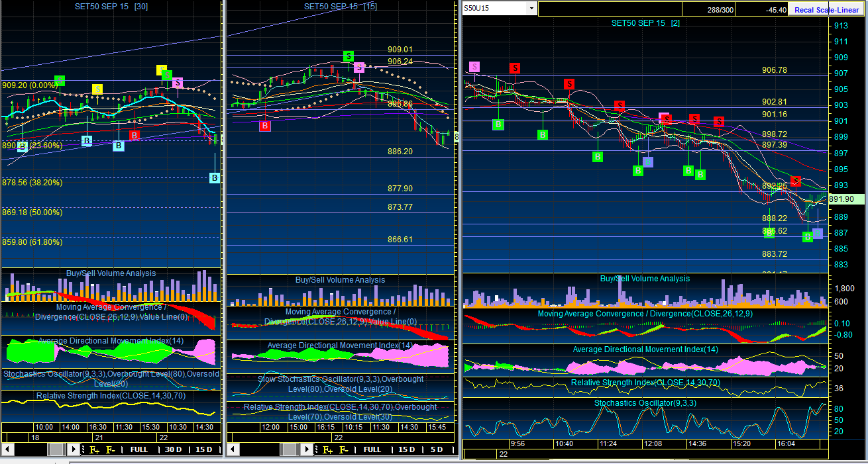868x464 pixels.
Task: Click F+ icon under the 15-minute chart
Action: pyautogui.click(x=327, y=449)
